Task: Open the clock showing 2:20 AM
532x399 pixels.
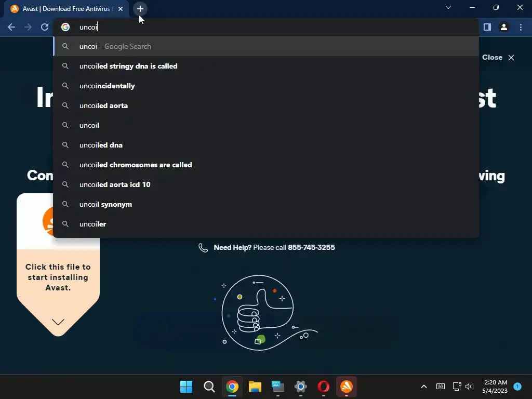Action: pyautogui.click(x=495, y=387)
